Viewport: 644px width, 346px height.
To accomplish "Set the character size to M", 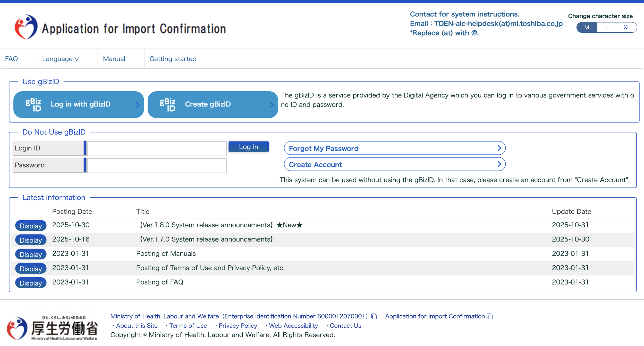I will 587,28.
